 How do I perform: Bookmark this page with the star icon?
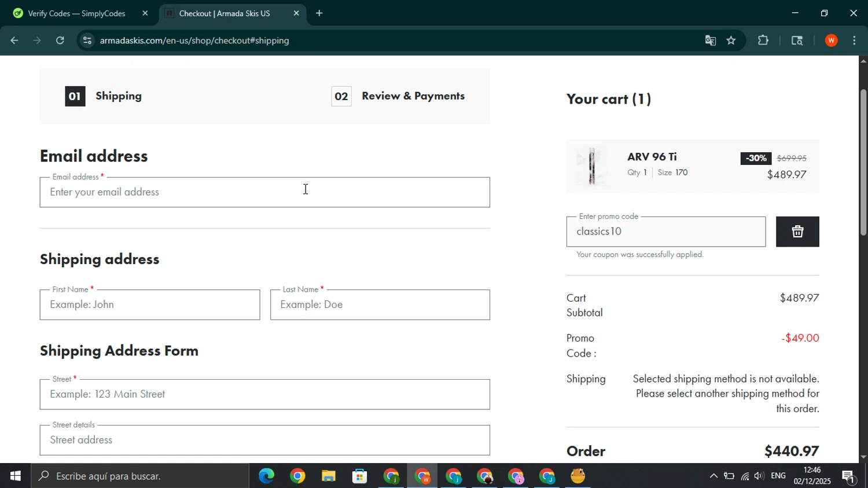point(731,41)
